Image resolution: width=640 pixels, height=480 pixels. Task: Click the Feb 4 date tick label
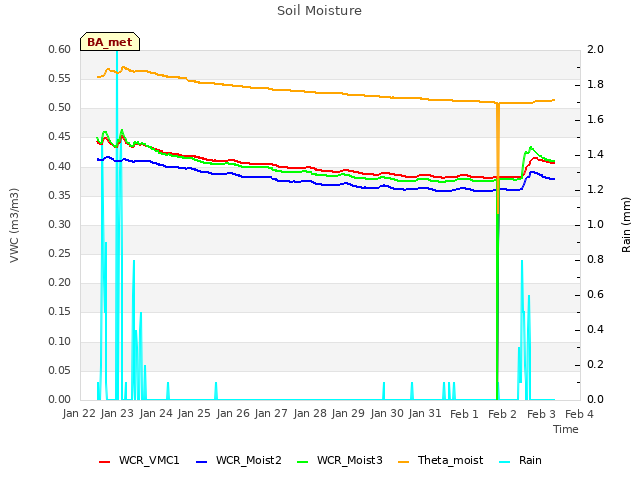(579, 414)
